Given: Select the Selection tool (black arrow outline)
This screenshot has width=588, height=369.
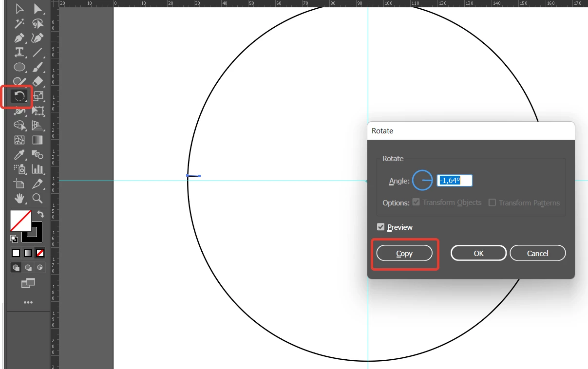Looking at the screenshot, I should pyautogui.click(x=19, y=9).
